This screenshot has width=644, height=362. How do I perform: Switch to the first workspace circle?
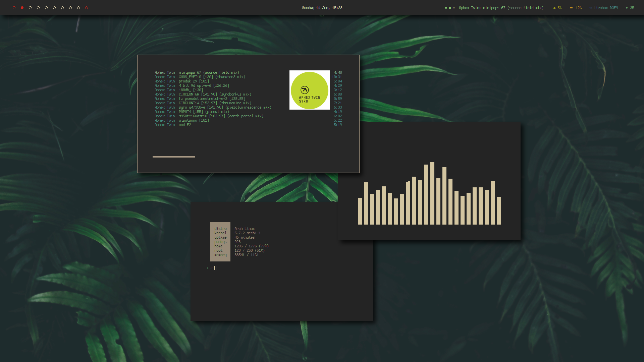click(x=14, y=8)
